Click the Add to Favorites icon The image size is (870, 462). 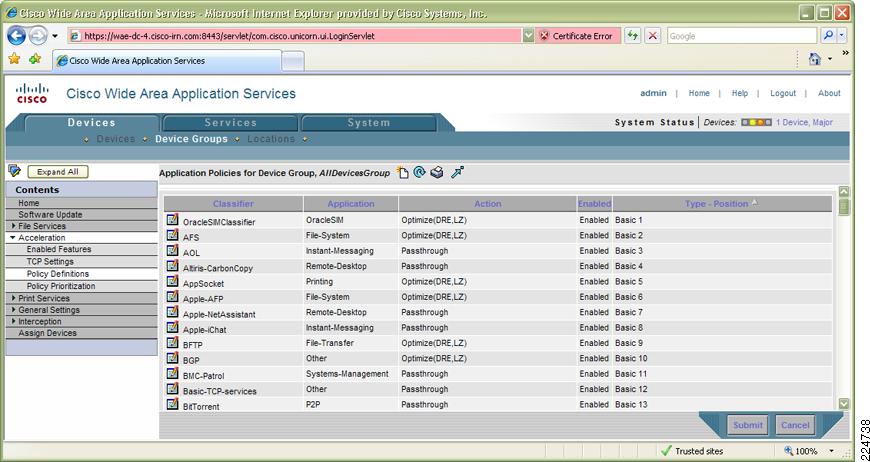click(x=35, y=59)
